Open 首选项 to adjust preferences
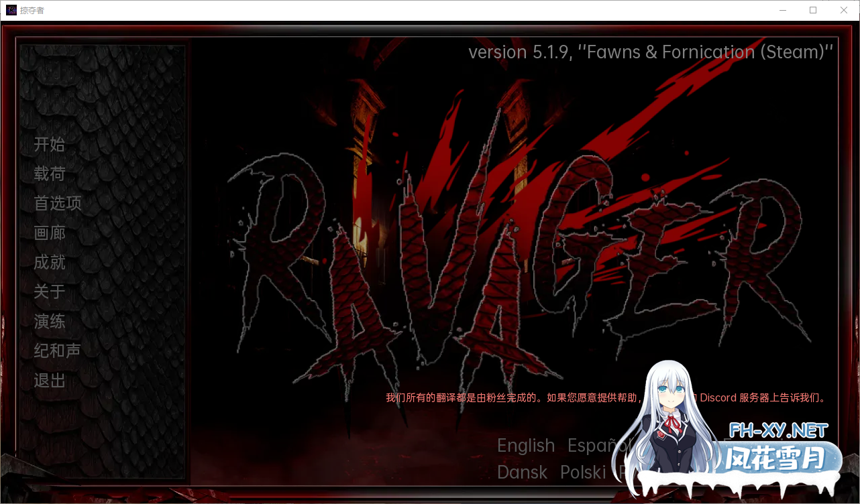Image resolution: width=860 pixels, height=504 pixels. [57, 203]
